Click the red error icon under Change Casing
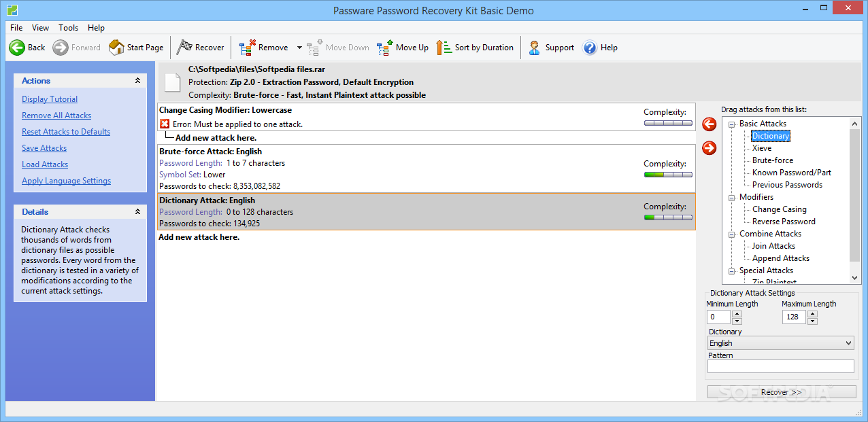This screenshot has height=422, width=868. (x=165, y=124)
